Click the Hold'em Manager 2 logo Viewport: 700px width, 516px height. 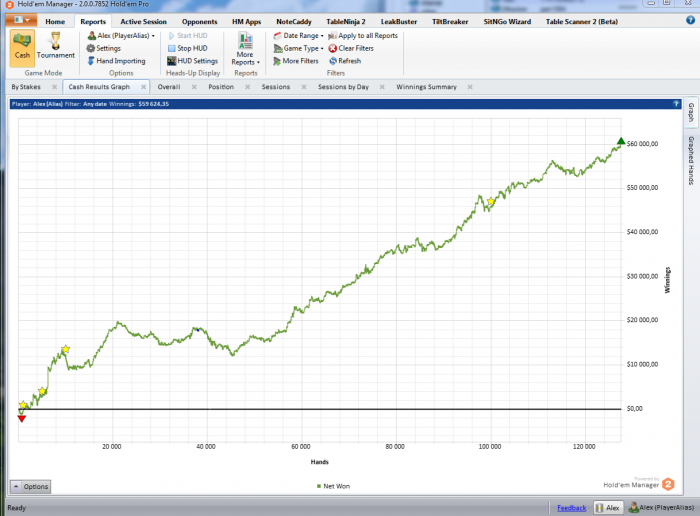pyautogui.click(x=668, y=484)
